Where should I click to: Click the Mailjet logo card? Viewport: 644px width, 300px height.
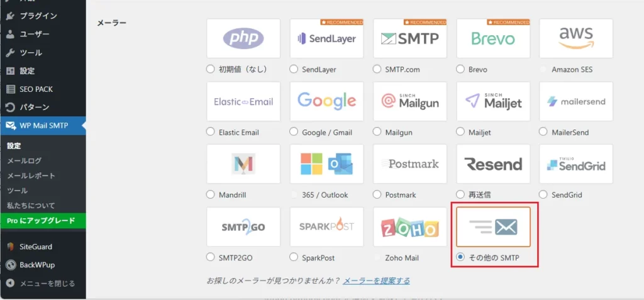493,101
